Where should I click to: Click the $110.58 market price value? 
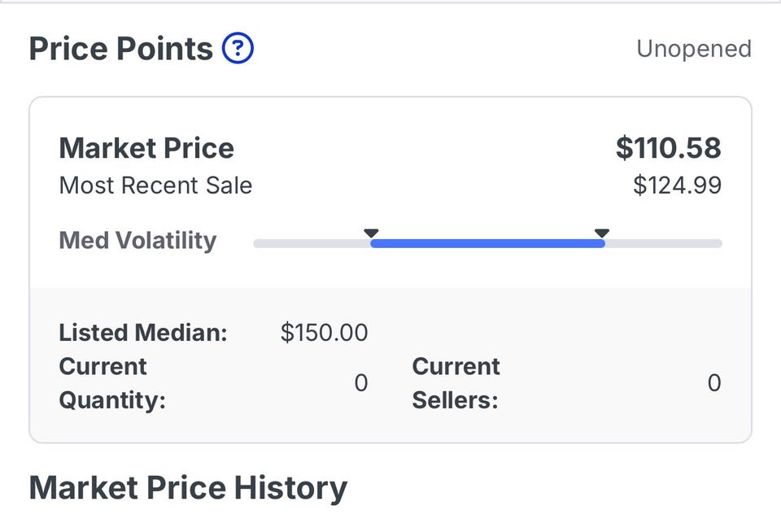click(668, 148)
